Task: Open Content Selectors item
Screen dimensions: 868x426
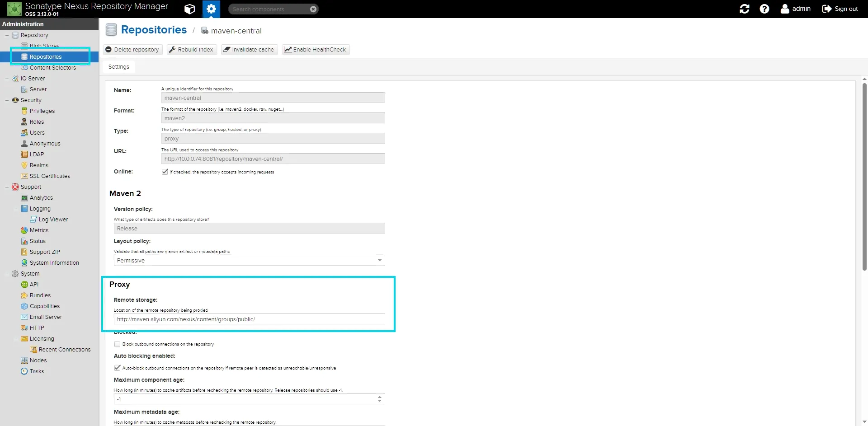Action: tap(52, 68)
